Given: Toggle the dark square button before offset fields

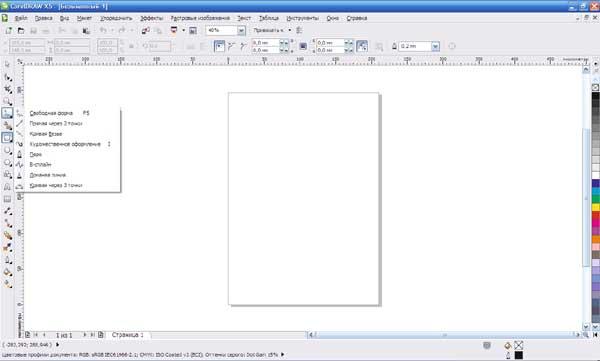Looking at the screenshot, I should 303,46.
